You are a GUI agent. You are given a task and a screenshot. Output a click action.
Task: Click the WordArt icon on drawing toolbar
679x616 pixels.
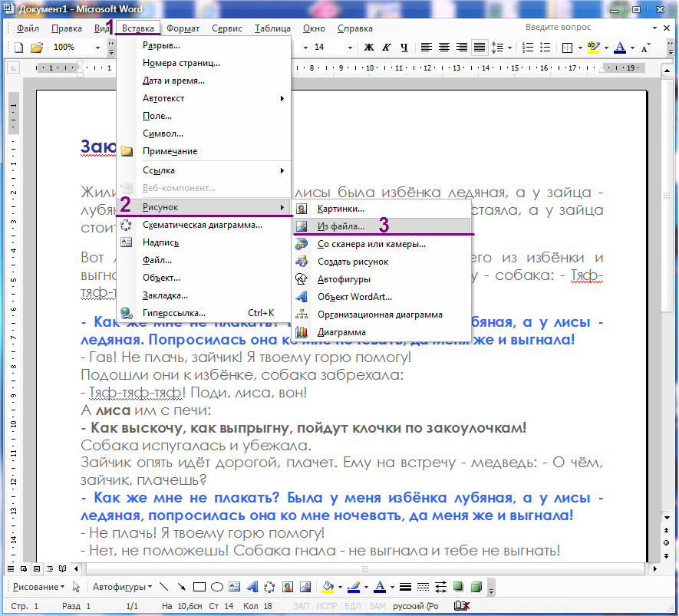coord(252,588)
